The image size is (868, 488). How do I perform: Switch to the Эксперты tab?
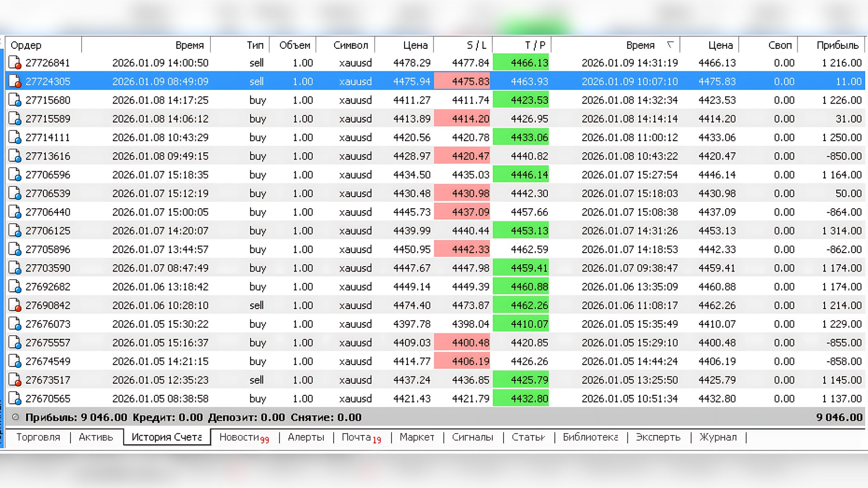pos(658,437)
